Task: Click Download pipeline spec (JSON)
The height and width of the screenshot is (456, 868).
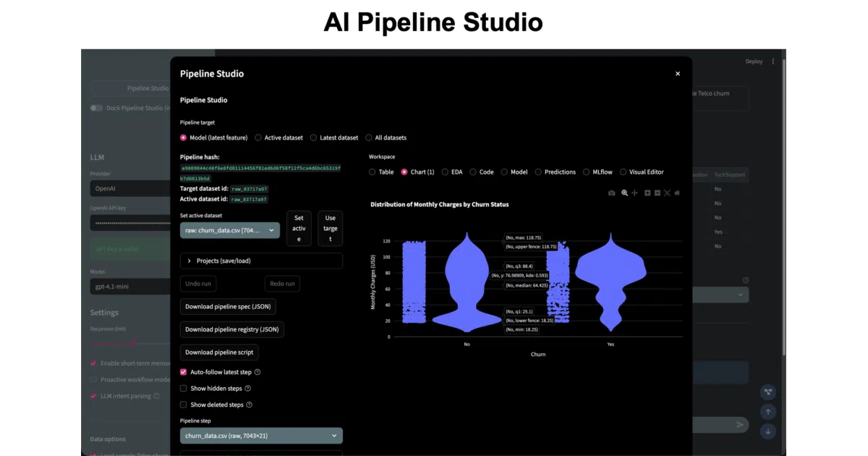Action: click(x=228, y=307)
